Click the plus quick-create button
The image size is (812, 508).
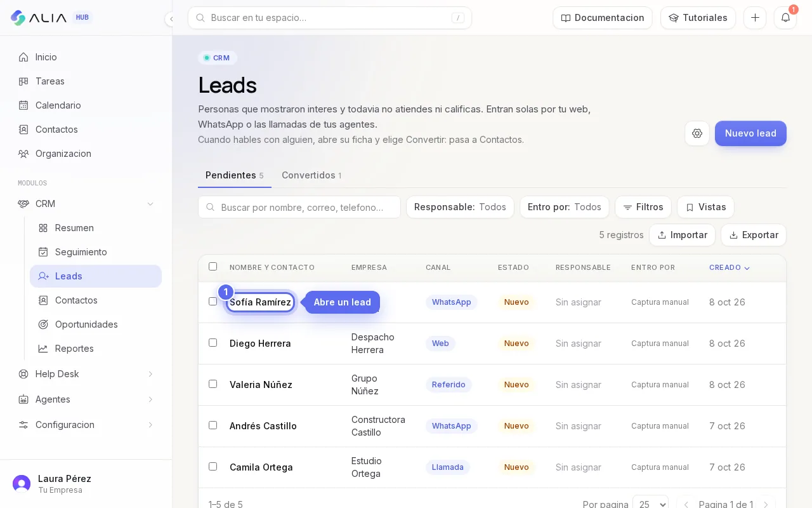(x=755, y=18)
